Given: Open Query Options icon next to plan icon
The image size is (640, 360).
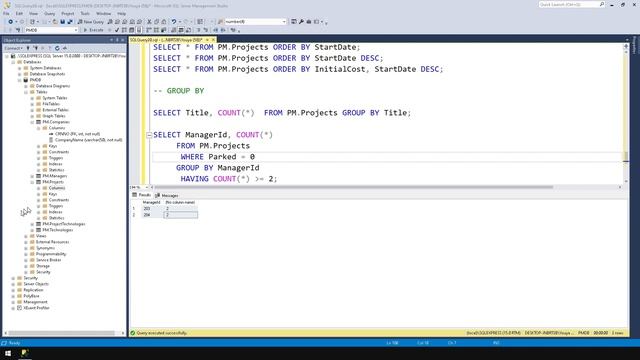Looking at the screenshot, I should pos(131,30).
